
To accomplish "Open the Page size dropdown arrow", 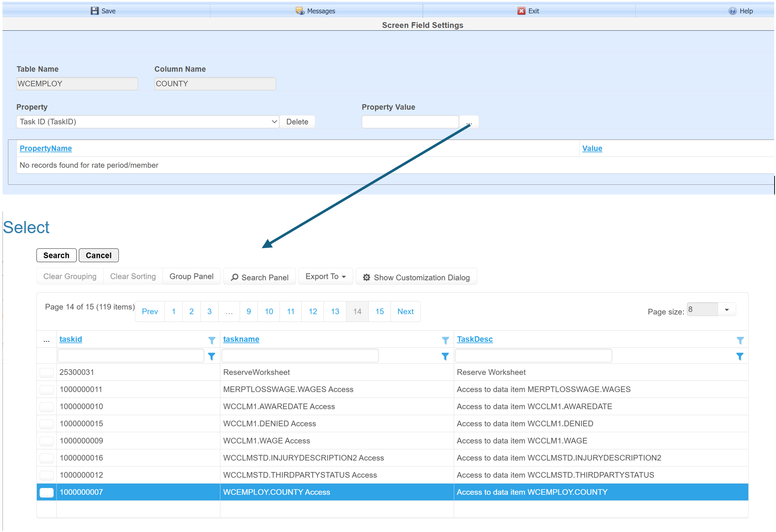I will 726,310.
